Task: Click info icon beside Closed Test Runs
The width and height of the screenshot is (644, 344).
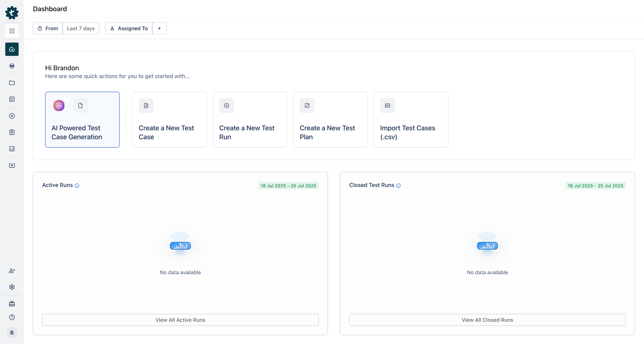Action: [398, 186]
